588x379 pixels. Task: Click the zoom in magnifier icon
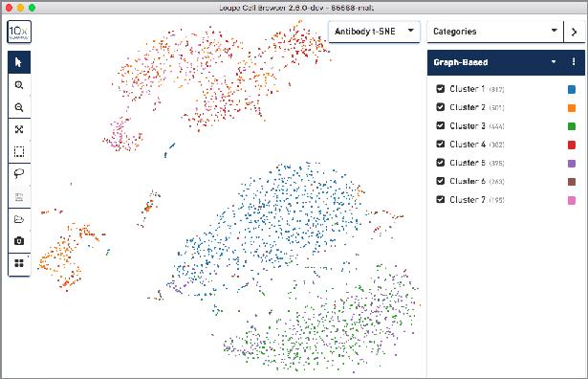tap(19, 85)
